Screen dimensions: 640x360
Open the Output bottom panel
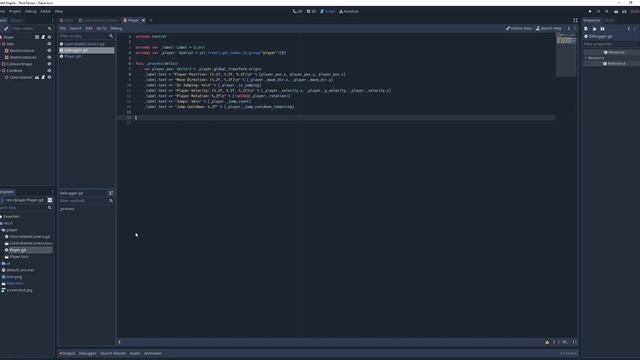click(x=67, y=353)
